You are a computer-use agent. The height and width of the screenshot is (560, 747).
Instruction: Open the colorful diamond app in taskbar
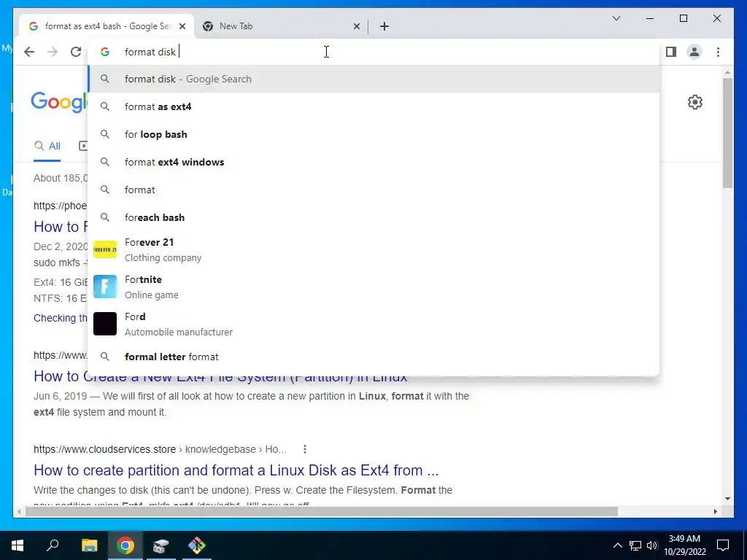[x=197, y=545]
